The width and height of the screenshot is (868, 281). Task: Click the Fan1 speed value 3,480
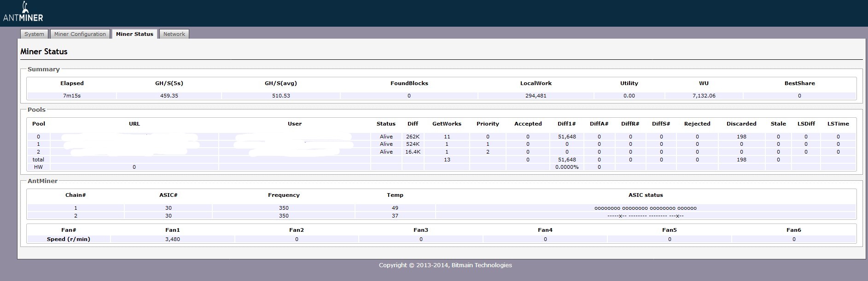click(x=173, y=239)
